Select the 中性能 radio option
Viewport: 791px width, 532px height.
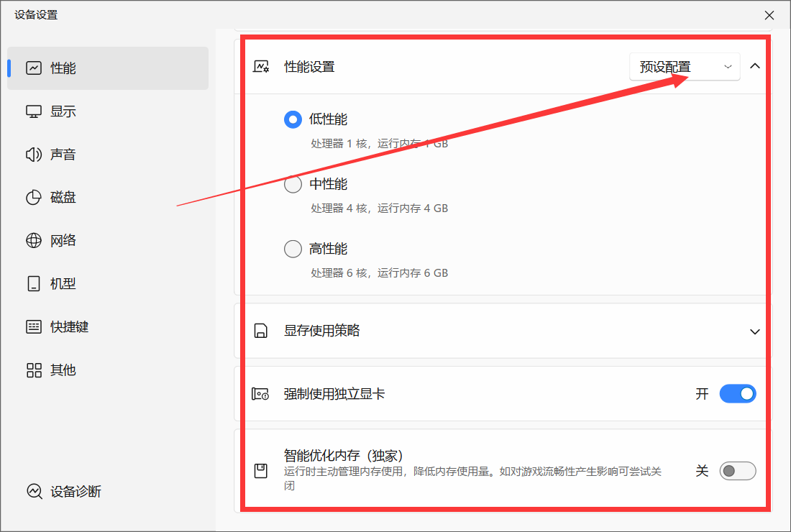(x=293, y=185)
